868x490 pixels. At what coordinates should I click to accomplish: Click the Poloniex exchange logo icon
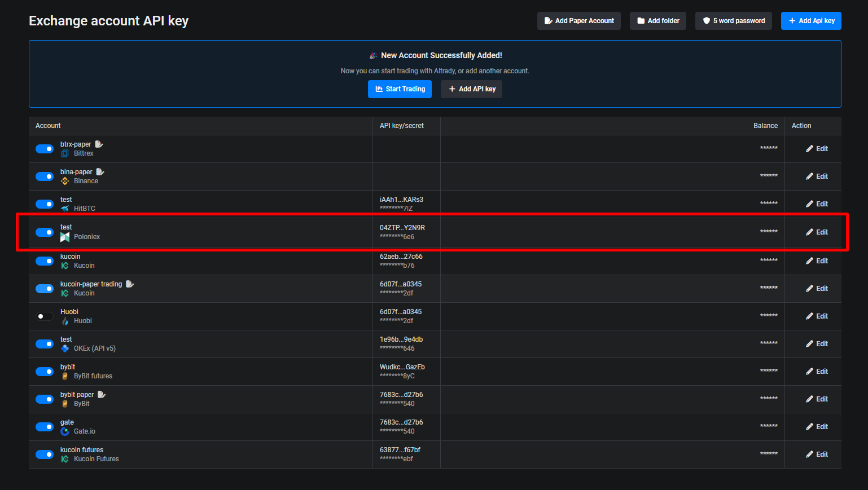tap(65, 237)
